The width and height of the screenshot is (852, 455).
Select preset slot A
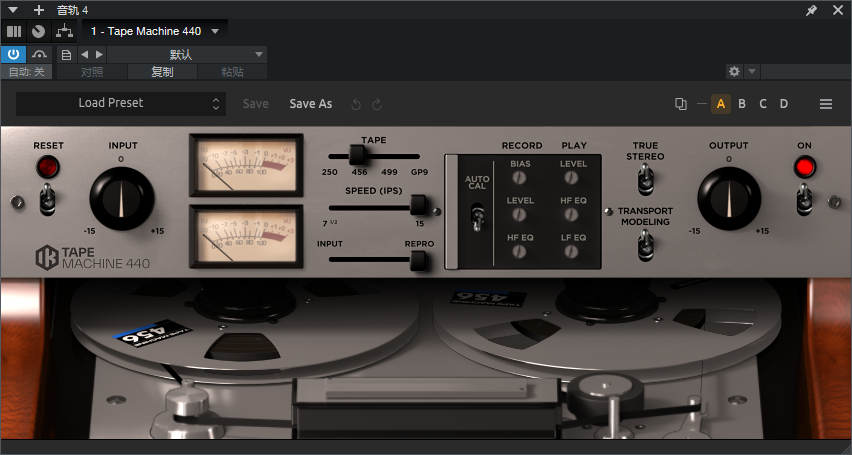[x=721, y=104]
